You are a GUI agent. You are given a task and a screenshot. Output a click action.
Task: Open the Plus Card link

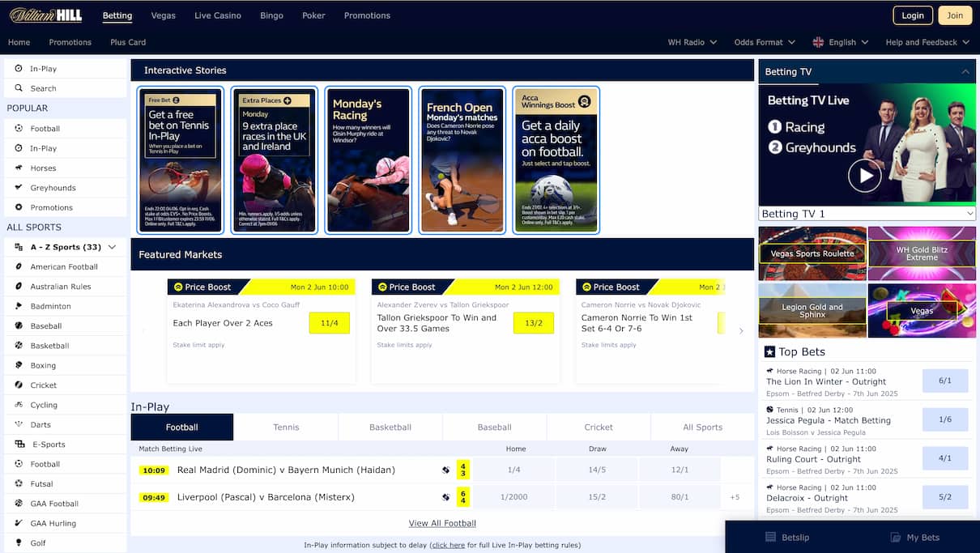(128, 42)
